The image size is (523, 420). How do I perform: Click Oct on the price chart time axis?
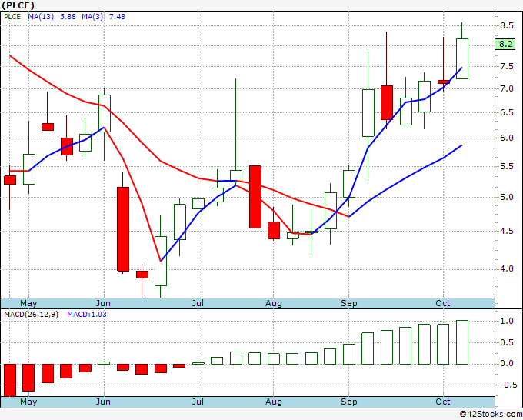pyautogui.click(x=443, y=304)
